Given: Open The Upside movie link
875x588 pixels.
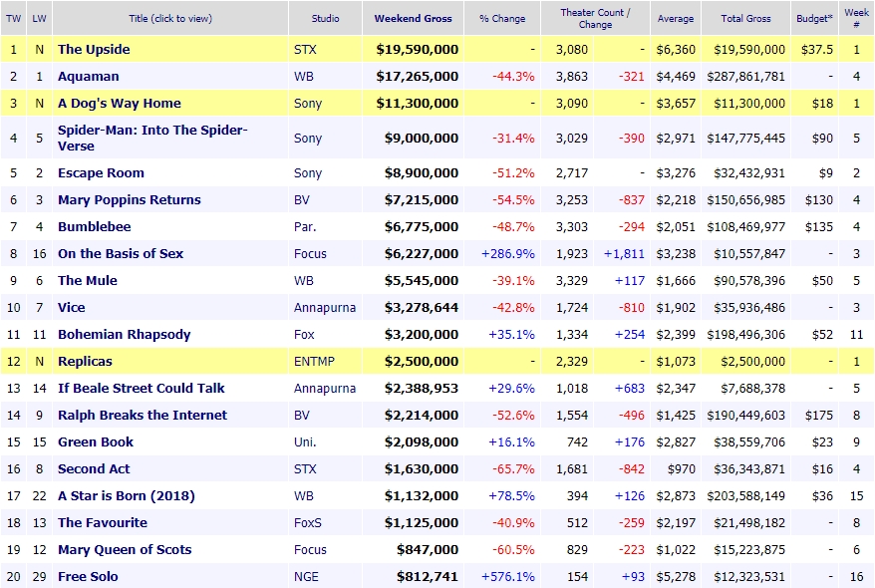Looking at the screenshot, I should point(94,49).
